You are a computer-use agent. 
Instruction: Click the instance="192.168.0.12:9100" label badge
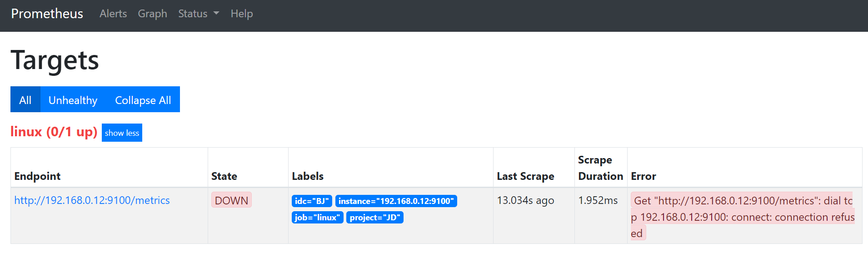pyautogui.click(x=396, y=201)
